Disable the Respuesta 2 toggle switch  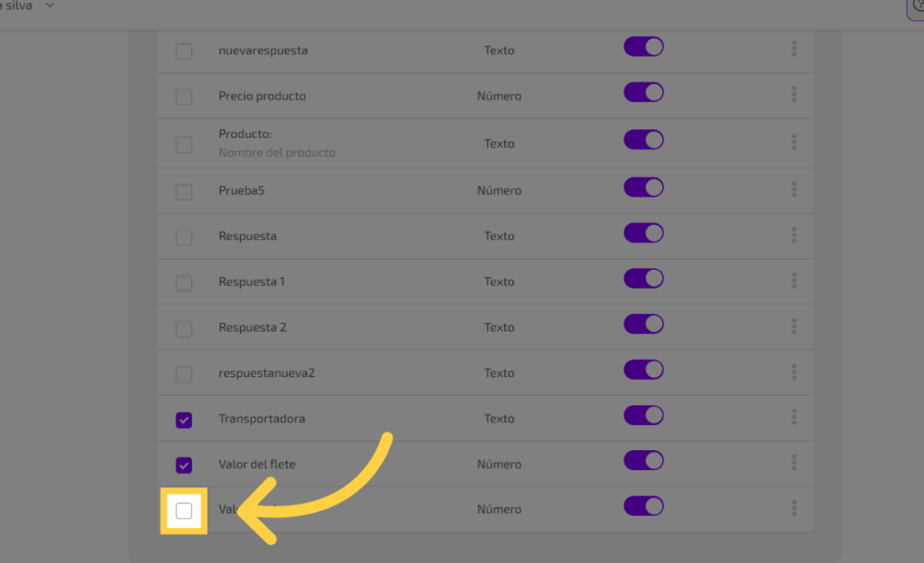643,325
